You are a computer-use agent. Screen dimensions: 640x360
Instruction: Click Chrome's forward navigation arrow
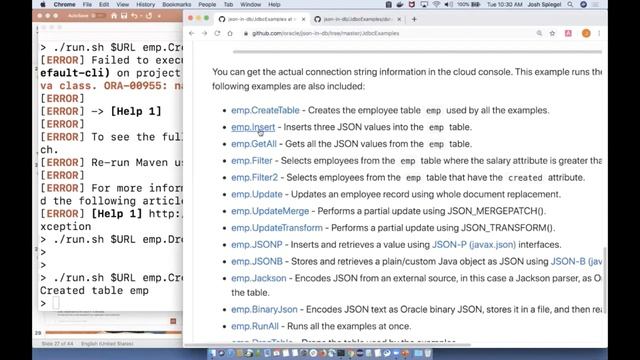[x=204, y=33]
